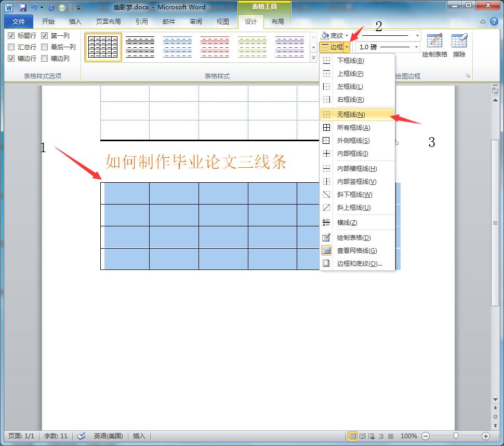Toggle the 镶边行 checkbox

click(11, 59)
